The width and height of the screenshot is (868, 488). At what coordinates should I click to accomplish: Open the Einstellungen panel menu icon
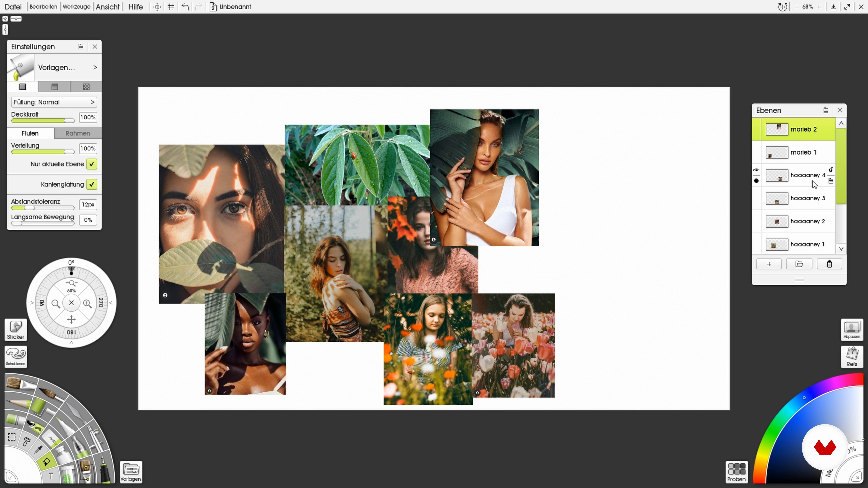81,47
